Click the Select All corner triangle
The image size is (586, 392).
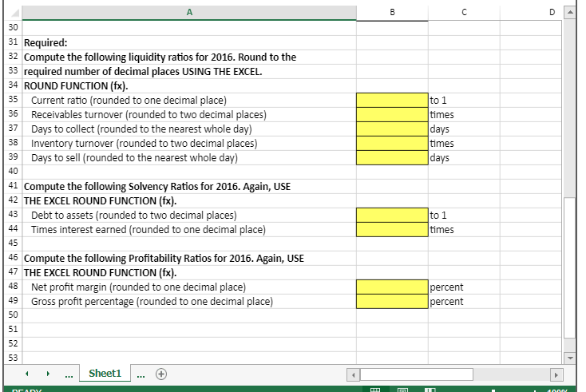(14, 13)
